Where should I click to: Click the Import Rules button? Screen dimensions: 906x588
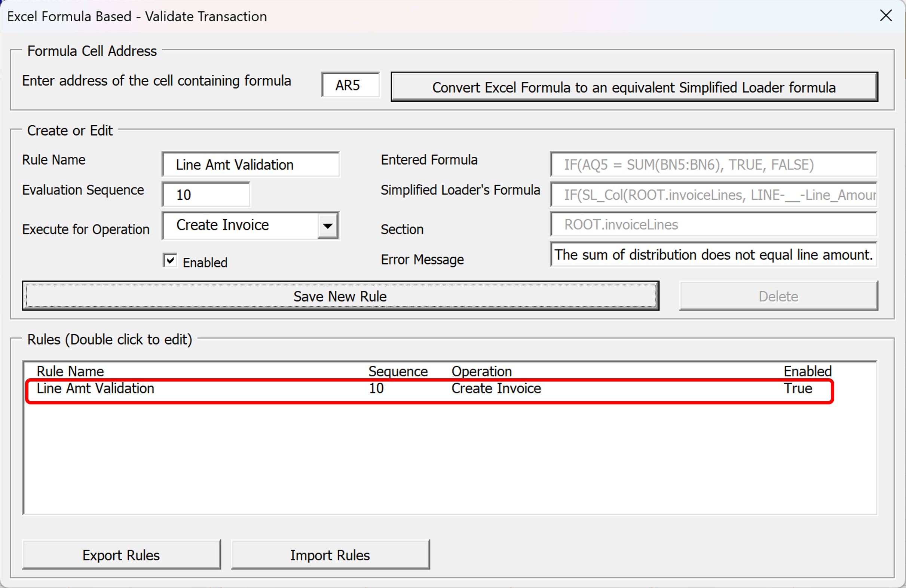[330, 554]
